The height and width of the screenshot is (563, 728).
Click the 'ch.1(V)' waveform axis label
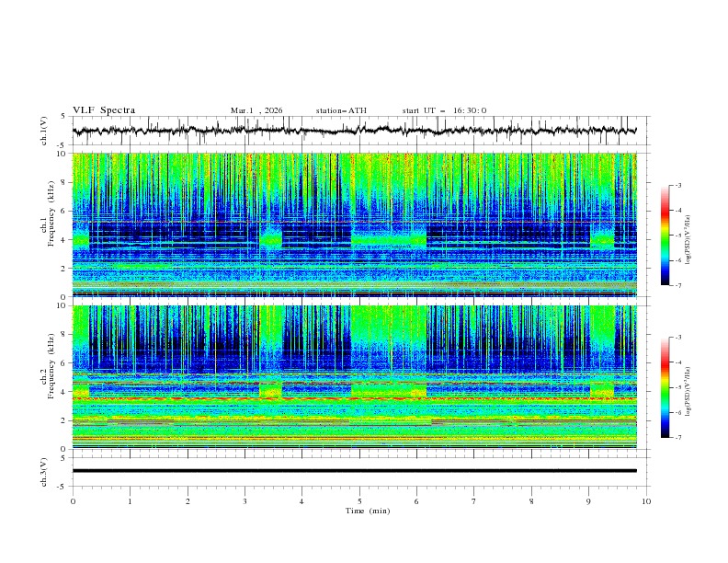[44, 131]
